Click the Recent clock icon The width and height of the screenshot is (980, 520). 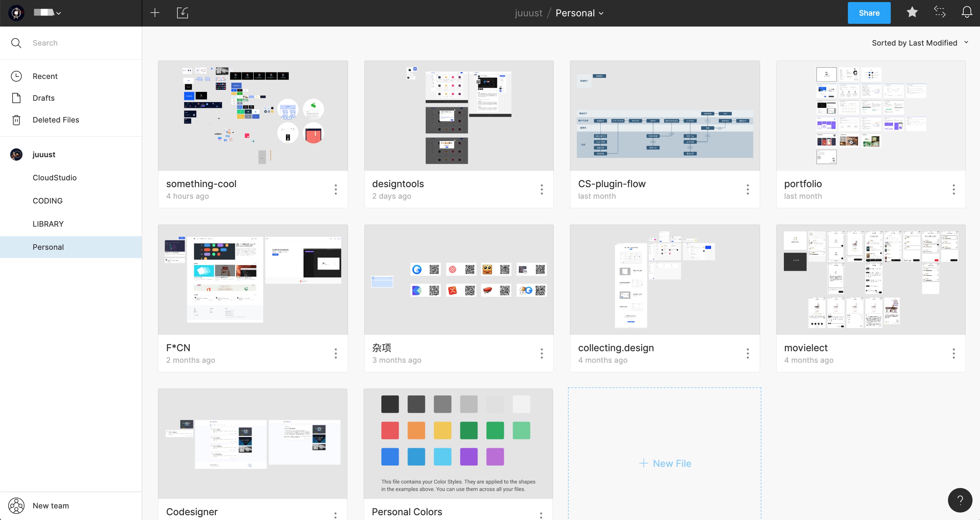pyautogui.click(x=16, y=77)
